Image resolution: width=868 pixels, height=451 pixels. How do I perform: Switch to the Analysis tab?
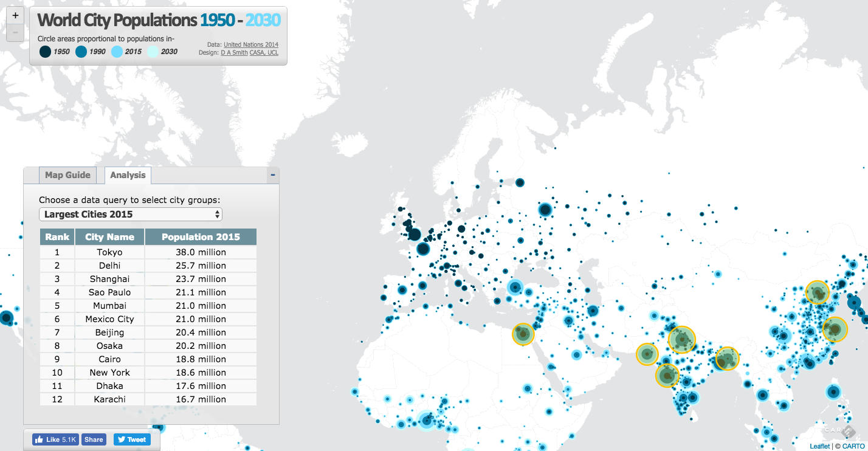128,174
